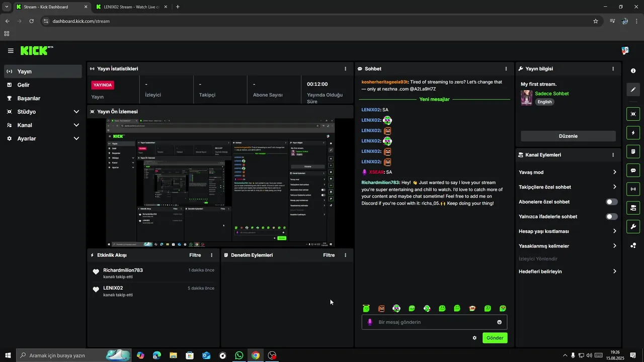
Task: Toggle the chat bubble widget icon
Action: point(633,170)
